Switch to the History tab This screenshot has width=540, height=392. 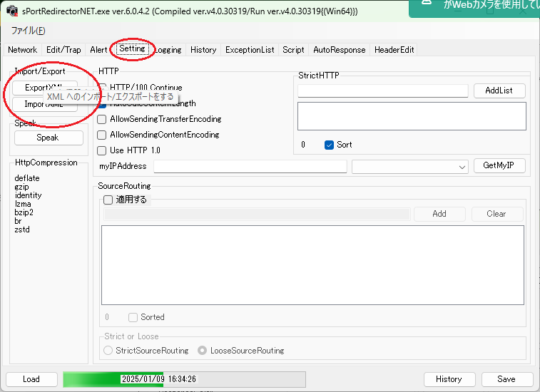tap(203, 50)
